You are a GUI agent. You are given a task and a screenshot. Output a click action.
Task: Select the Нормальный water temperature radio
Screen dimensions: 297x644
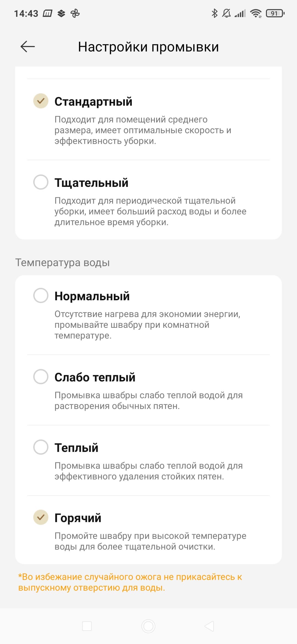pyautogui.click(x=41, y=295)
